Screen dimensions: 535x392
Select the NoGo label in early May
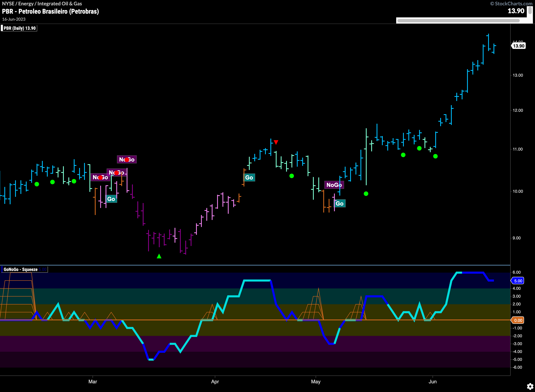coord(334,185)
